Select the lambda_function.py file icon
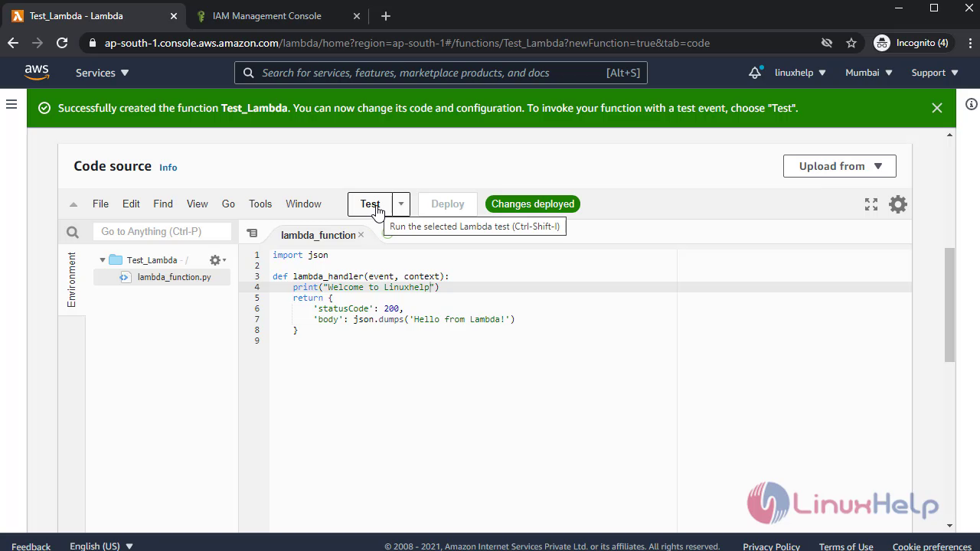The height and width of the screenshot is (551, 980). pyautogui.click(x=125, y=277)
